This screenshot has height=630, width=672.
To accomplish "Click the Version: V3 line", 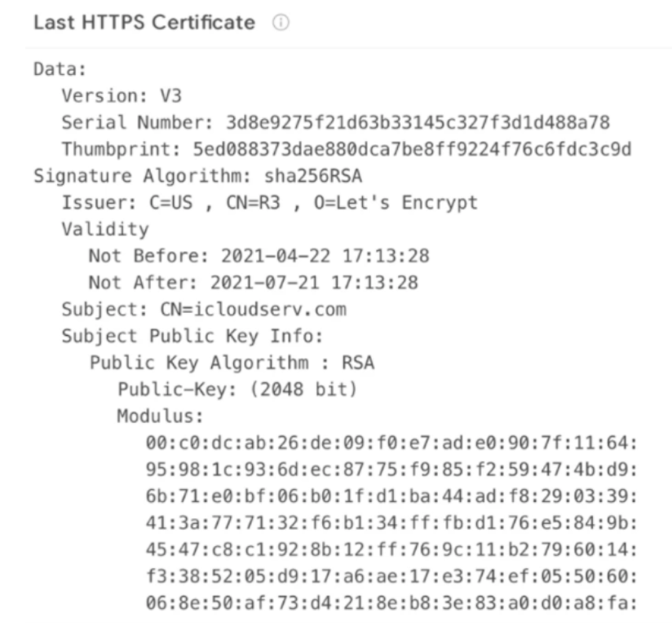I will 122,96.
